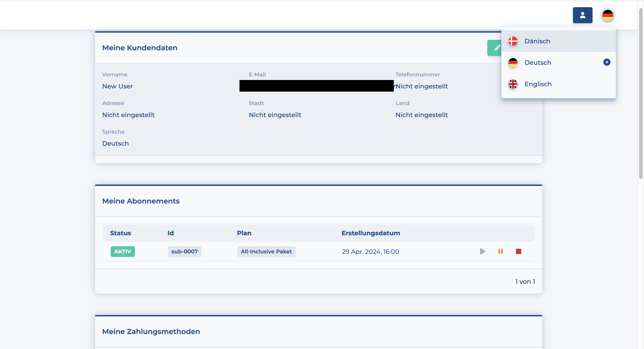Click the Land value Nicht eingestellt
Image resolution: width=644 pixels, height=349 pixels.
(x=422, y=115)
